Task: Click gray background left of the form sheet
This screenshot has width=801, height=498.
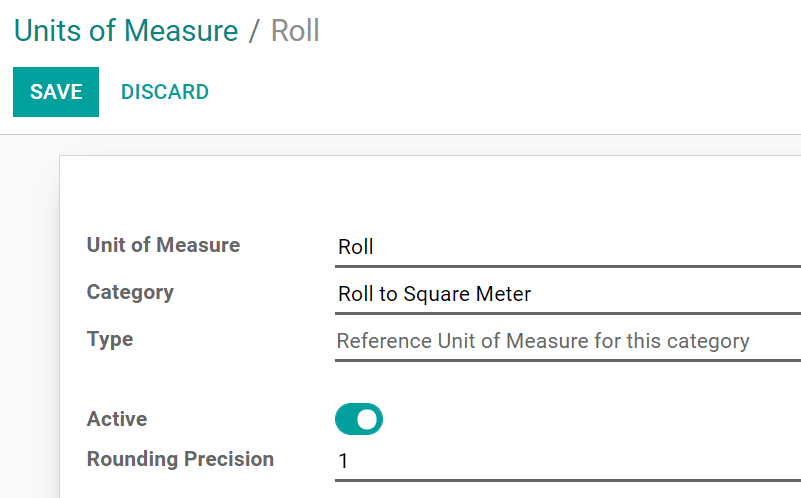Action: [x=29, y=320]
